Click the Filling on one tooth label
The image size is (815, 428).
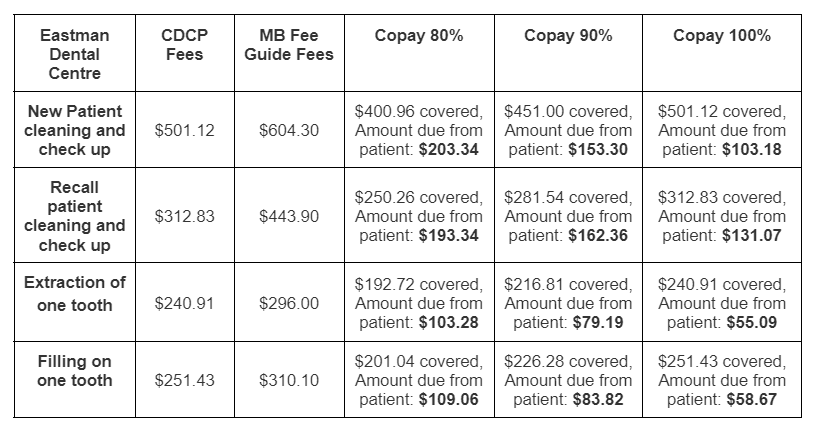[x=75, y=371]
